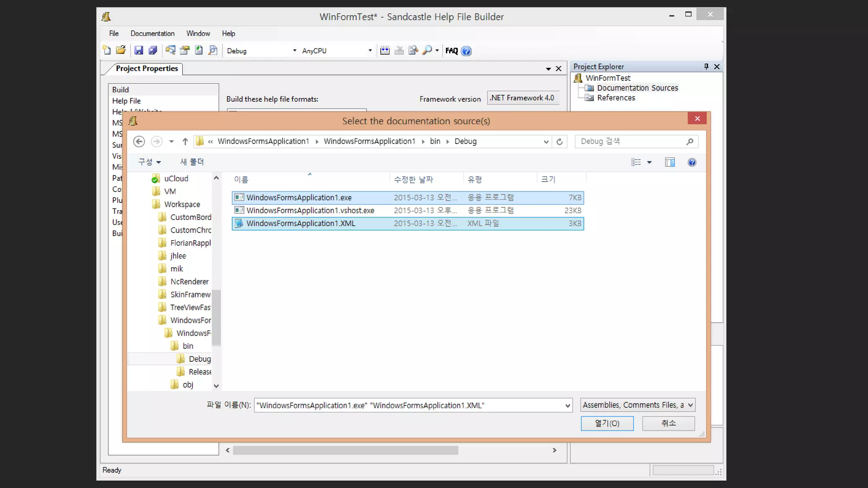Click the Open Project folder icon

(x=121, y=50)
